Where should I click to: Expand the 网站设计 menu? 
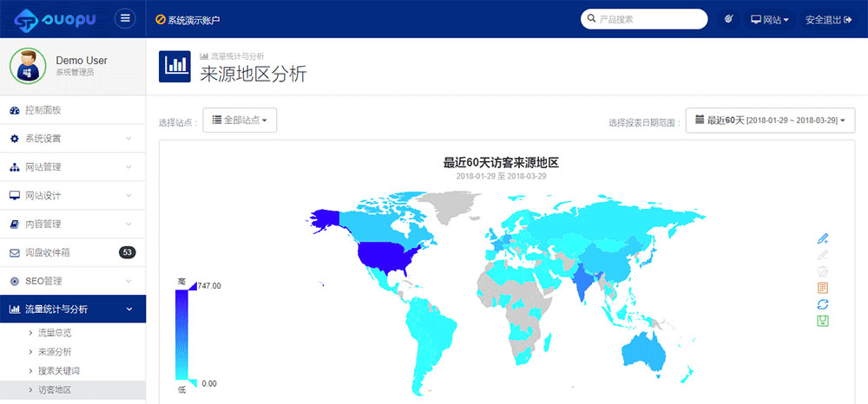(73, 196)
